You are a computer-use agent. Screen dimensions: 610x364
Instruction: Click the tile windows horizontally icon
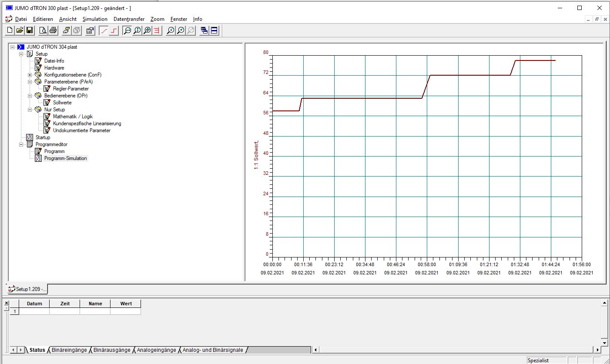coord(214,30)
